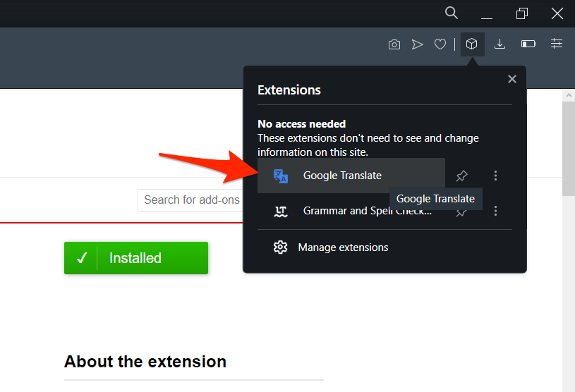Click the battery saver icon
This screenshot has height=392, width=575.
pyautogui.click(x=528, y=44)
